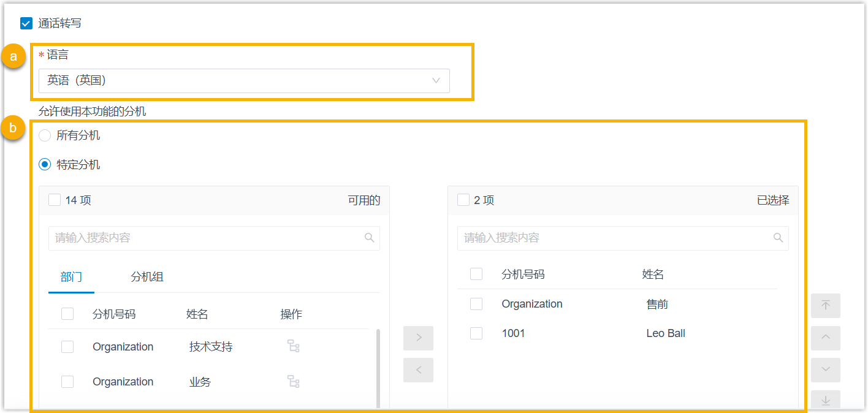Click the move-down chevron icon
This screenshot has height=413, width=868.
[x=825, y=369]
